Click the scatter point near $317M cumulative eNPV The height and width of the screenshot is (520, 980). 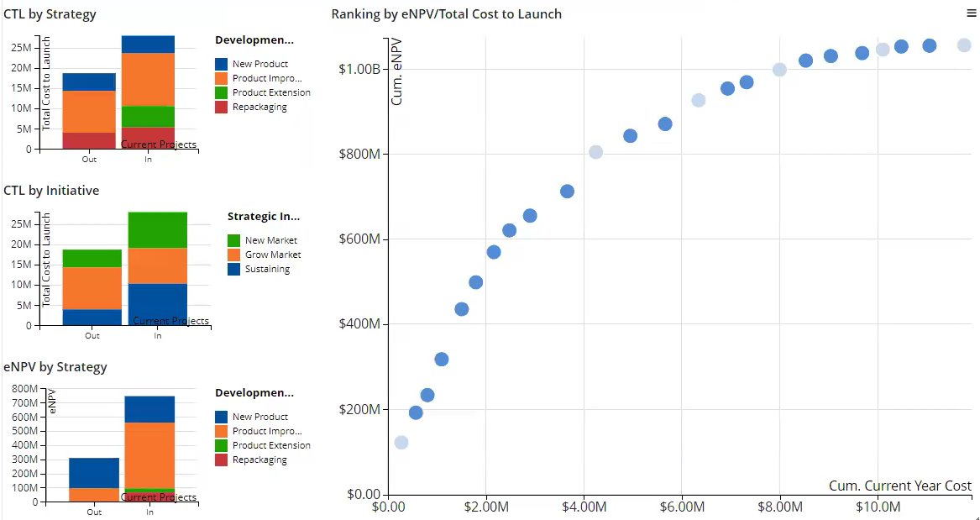point(441,360)
